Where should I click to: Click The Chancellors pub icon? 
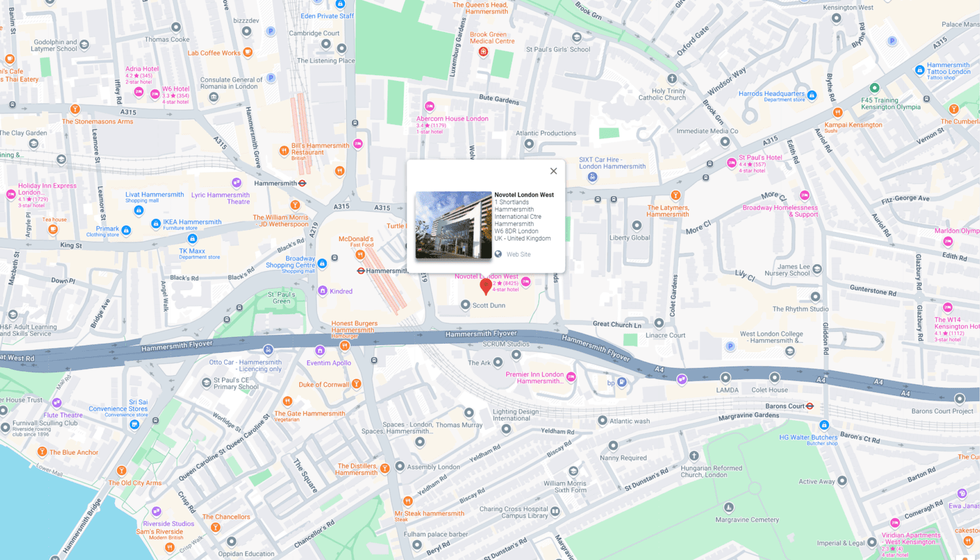point(216,527)
